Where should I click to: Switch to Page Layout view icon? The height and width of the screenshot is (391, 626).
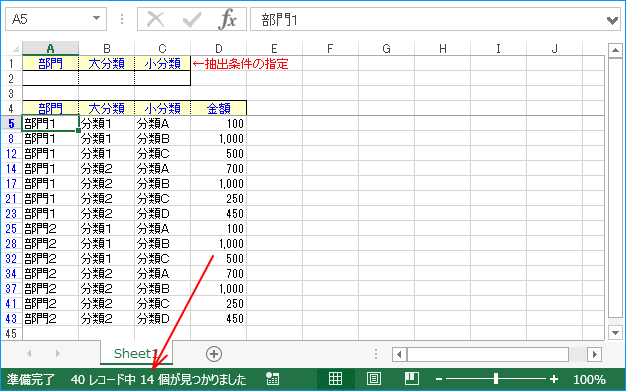click(373, 378)
